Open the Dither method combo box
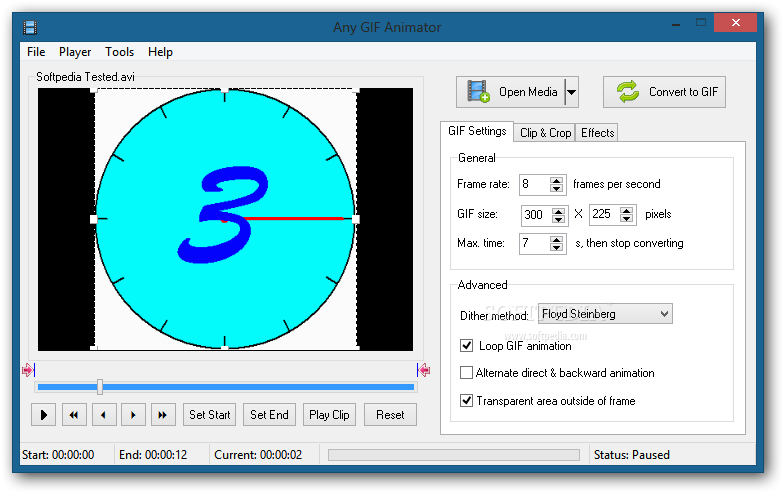Viewport: 784px width, 493px height. pyautogui.click(x=605, y=314)
